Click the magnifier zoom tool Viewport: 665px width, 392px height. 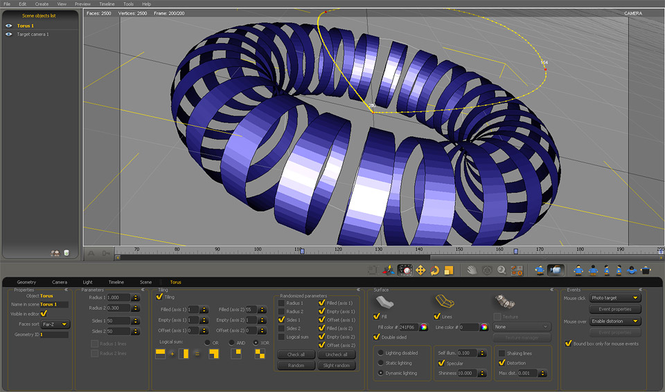(501, 270)
